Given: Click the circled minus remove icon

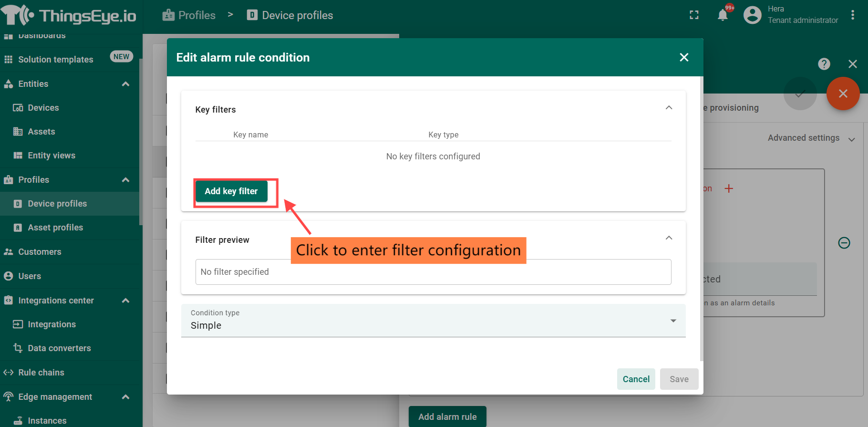Looking at the screenshot, I should point(844,243).
